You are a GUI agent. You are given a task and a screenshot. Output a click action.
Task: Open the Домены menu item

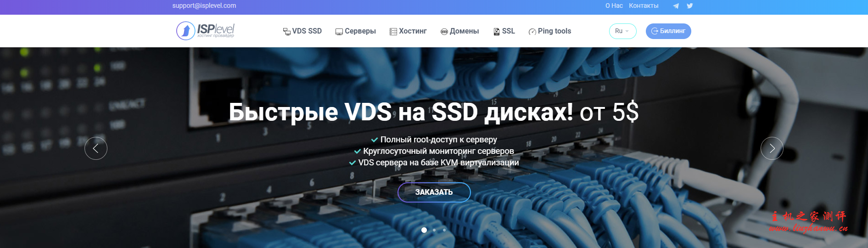[x=459, y=31]
